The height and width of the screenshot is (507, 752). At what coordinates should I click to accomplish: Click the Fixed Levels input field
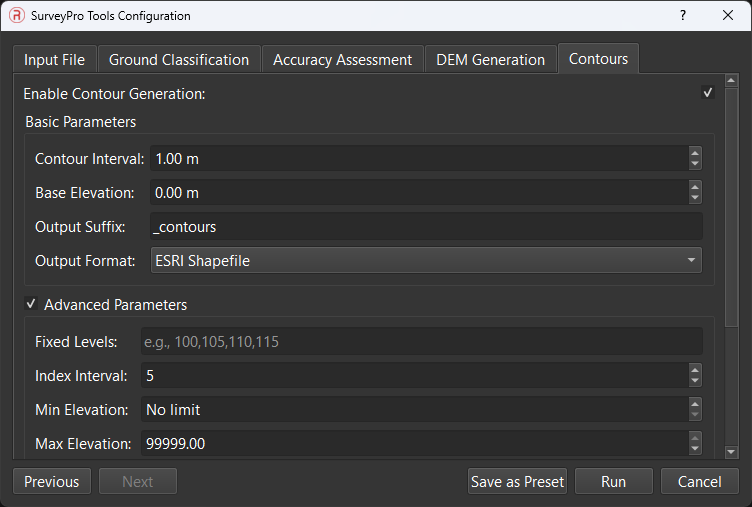pyautogui.click(x=420, y=342)
